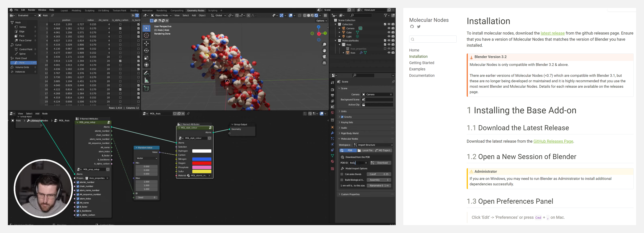Enable the Calculate Bonds checkbox

point(342,174)
